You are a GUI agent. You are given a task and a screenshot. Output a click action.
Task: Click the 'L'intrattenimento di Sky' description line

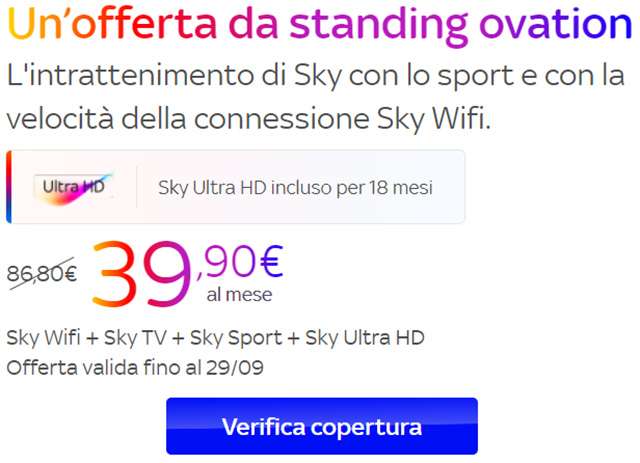(316, 76)
